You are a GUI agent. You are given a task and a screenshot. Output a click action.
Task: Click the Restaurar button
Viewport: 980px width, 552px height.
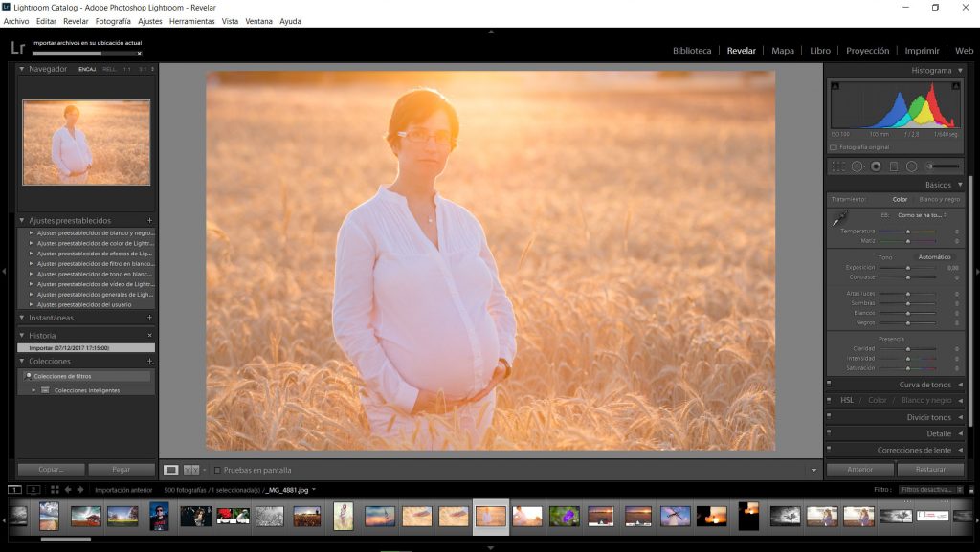pyautogui.click(x=929, y=470)
